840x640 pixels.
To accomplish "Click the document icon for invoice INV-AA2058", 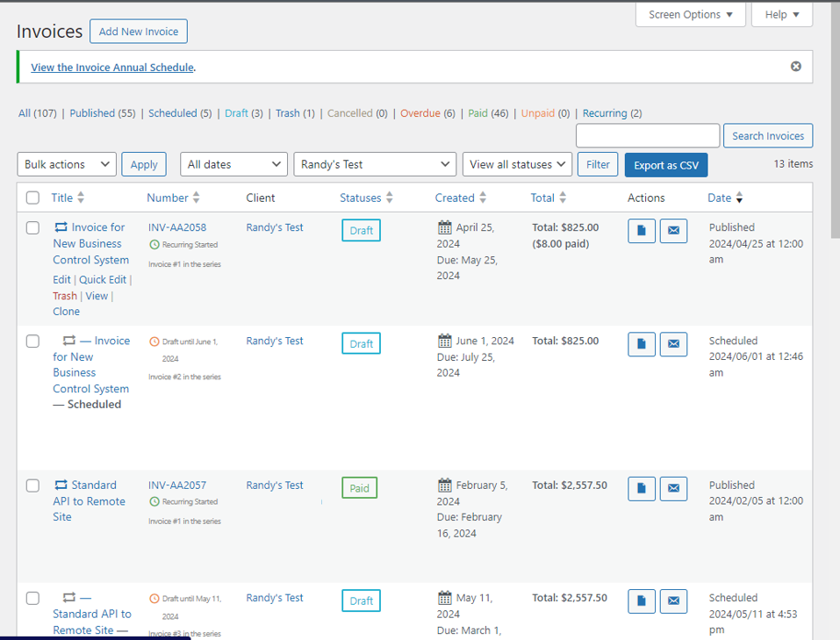I will [642, 231].
